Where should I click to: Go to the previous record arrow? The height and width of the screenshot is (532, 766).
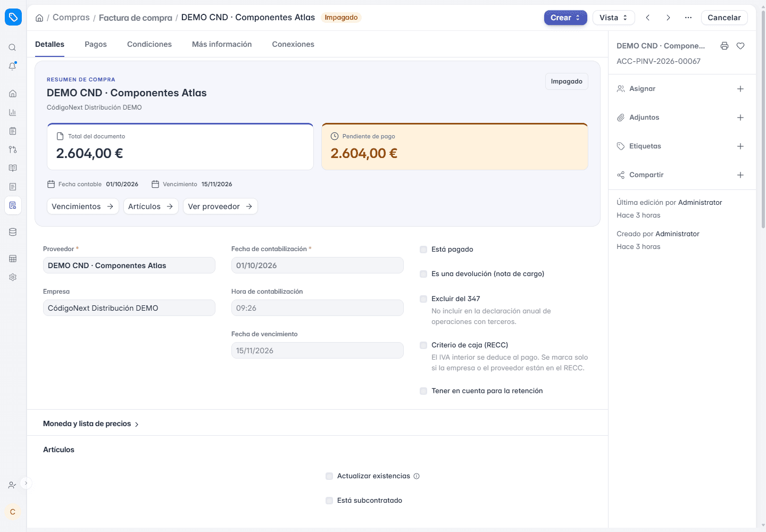648,18
